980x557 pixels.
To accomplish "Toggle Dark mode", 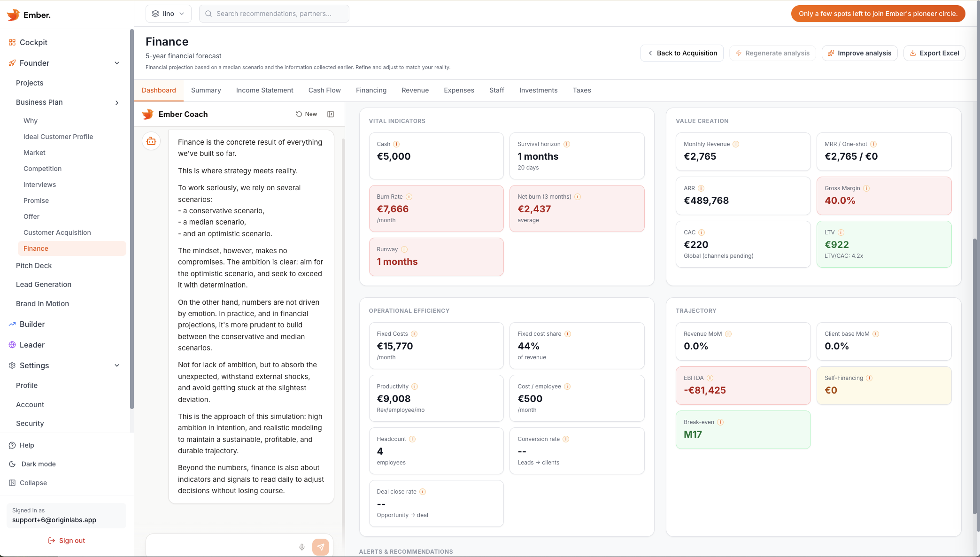I will pyautogui.click(x=11, y=464).
